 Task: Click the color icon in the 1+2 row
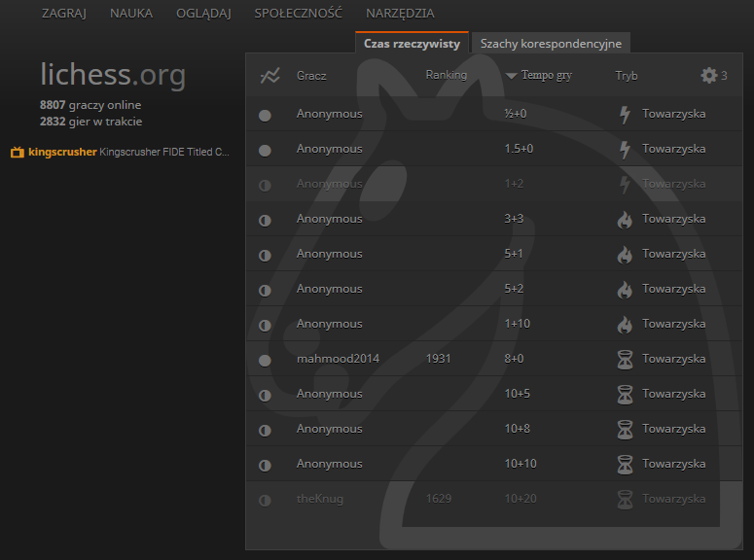(265, 186)
